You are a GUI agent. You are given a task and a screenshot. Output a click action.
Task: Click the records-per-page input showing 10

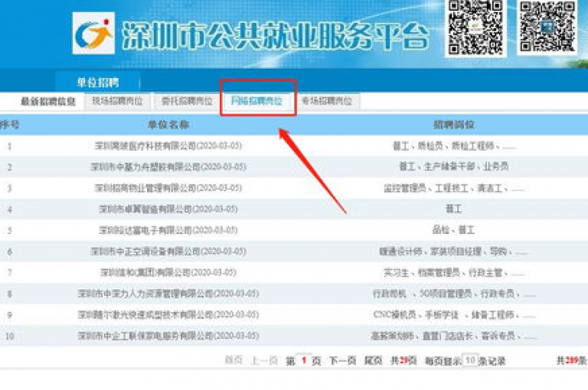[x=470, y=360]
